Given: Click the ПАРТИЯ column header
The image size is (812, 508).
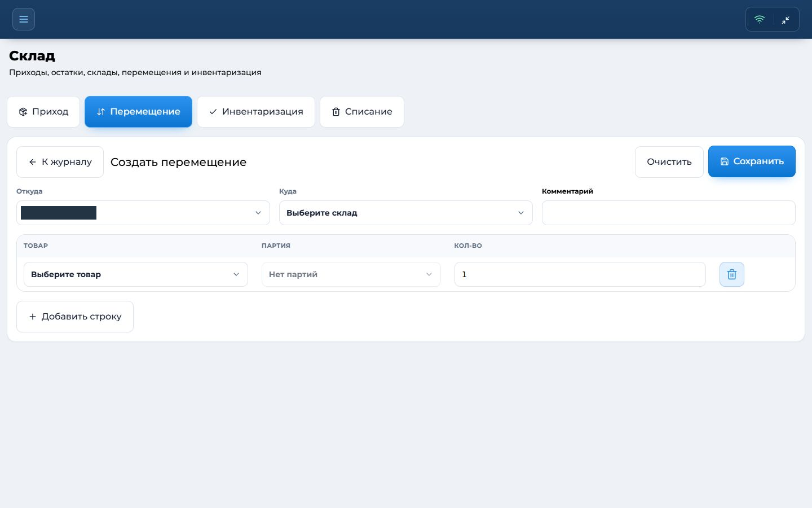Looking at the screenshot, I should pyautogui.click(x=276, y=246).
